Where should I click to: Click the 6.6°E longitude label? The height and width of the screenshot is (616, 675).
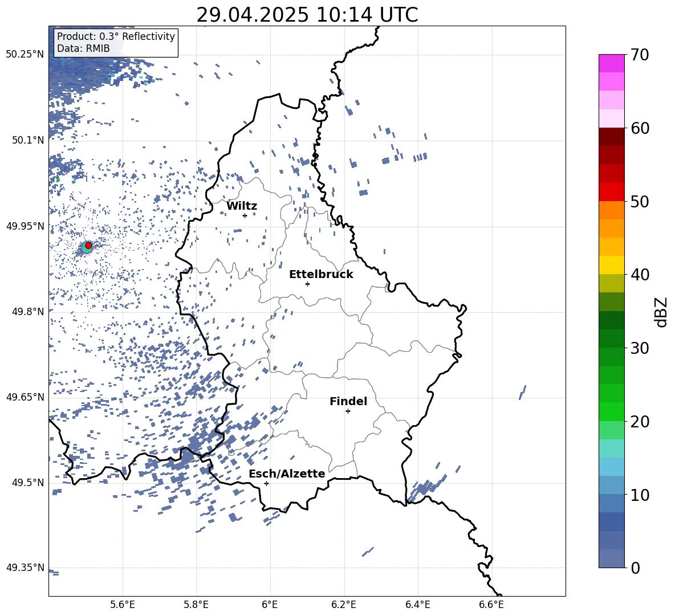click(491, 605)
